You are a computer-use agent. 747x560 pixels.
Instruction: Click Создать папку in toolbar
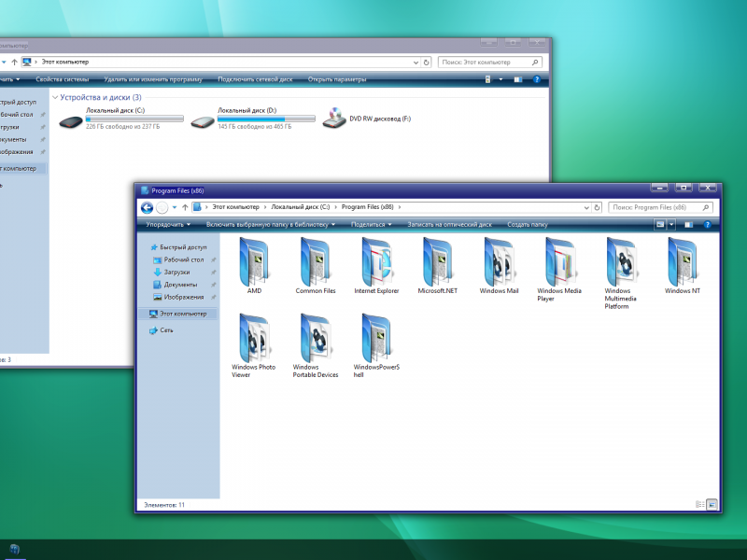point(528,225)
